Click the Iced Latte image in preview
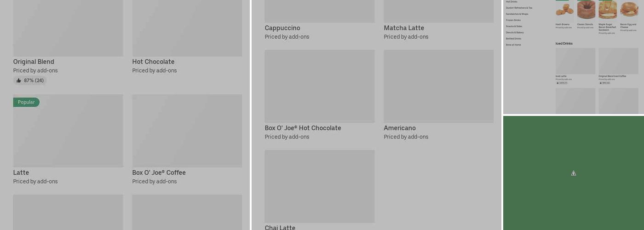Viewport: 644px width, 230px height. (x=575, y=61)
